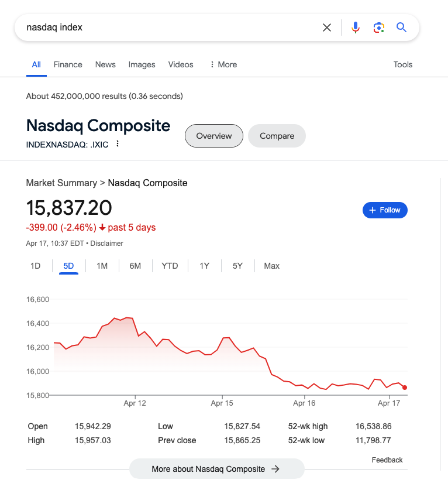Follow the Nasdaq Composite index
Viewport: 448px width, 490px height.
385,210
